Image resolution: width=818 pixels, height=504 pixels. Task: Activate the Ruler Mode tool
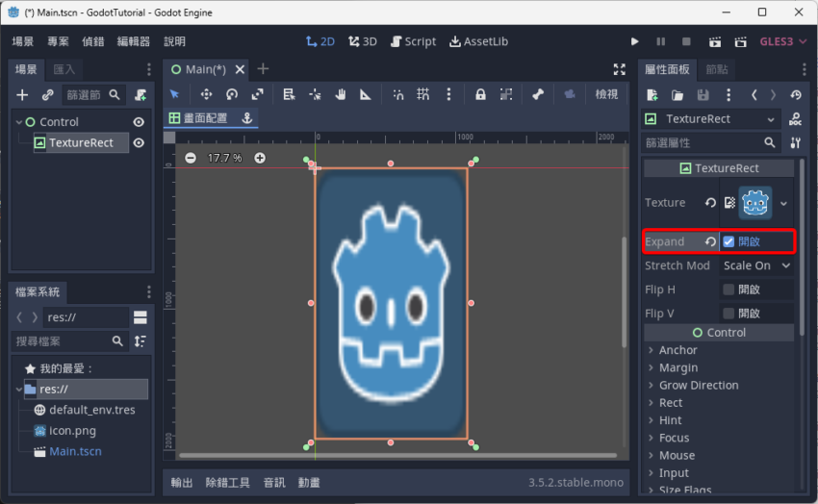point(365,94)
